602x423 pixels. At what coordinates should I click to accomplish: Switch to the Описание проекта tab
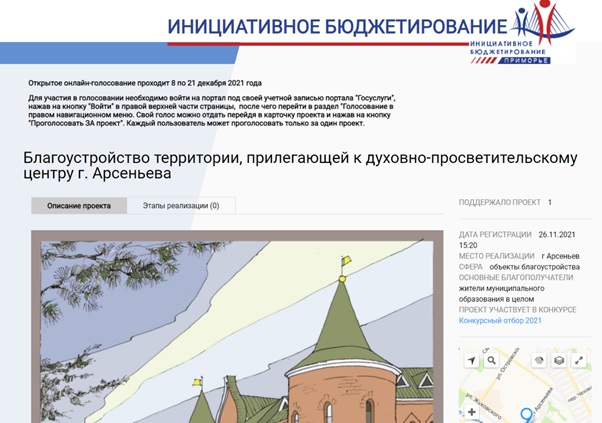pos(79,206)
